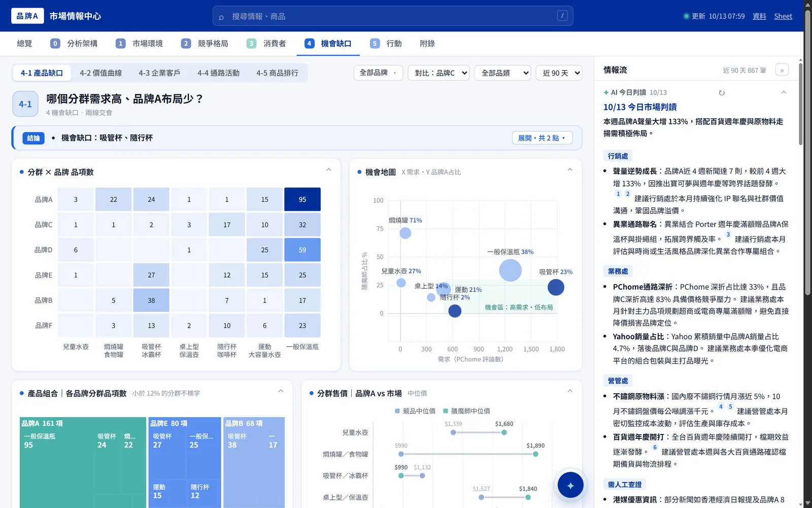Screen dimensions: 812x508
Task: Click the 品牌E 吸管杯 27 treemap tile
Action: point(167,455)
